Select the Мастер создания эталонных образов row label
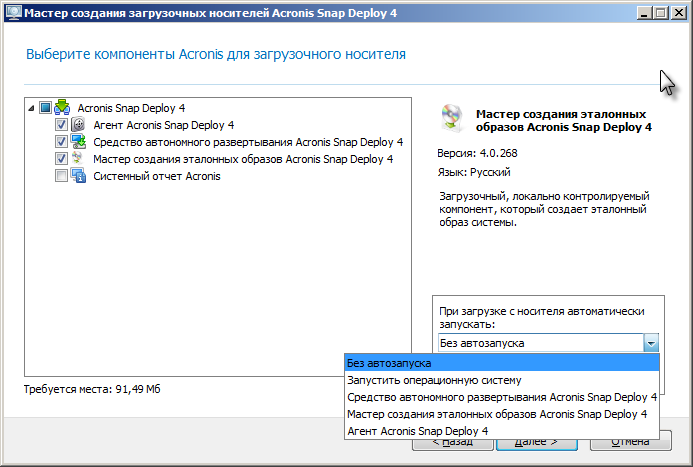This screenshot has height=467, width=693. tap(243, 159)
